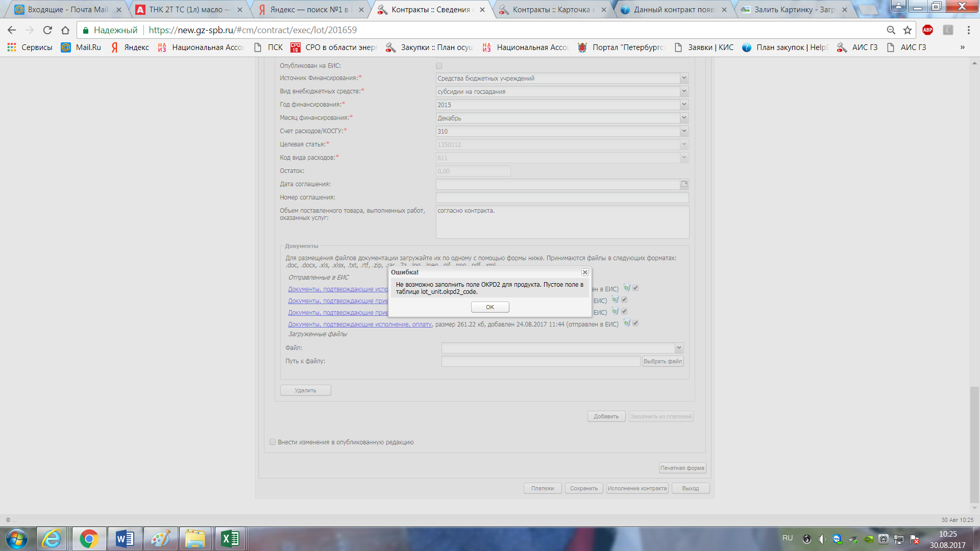The width and height of the screenshot is (980, 551).
Task: Click the home page icon
Action: click(65, 30)
